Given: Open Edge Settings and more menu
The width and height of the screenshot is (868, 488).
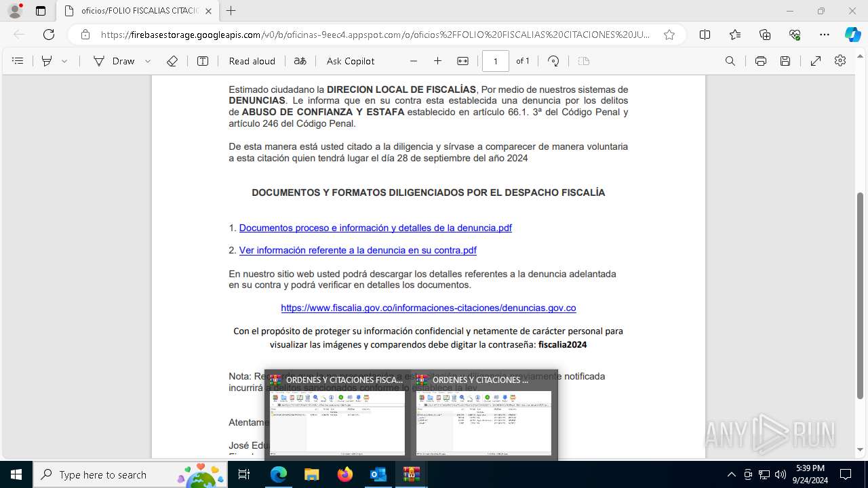Looking at the screenshot, I should pos(825,35).
